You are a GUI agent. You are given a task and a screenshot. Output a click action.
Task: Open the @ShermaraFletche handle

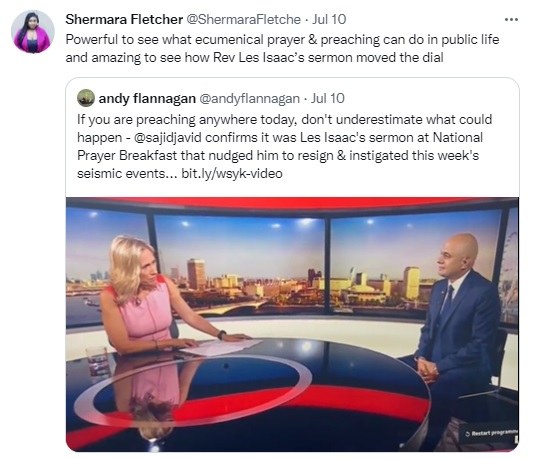(x=243, y=19)
